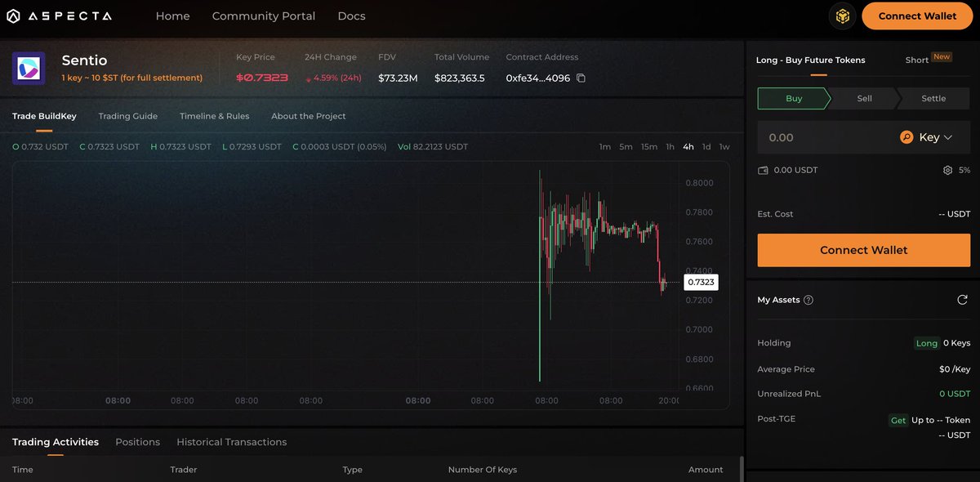Click Connect Wallet in trade panel
The width and height of the screenshot is (980, 482).
point(863,250)
